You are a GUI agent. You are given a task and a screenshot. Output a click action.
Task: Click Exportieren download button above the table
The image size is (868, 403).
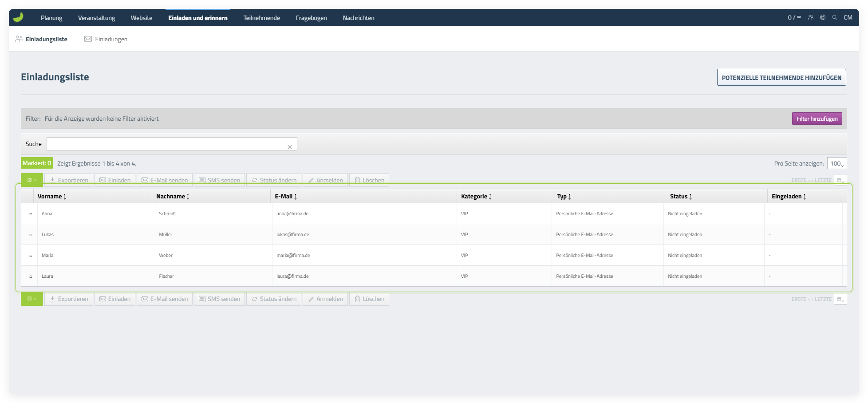69,180
